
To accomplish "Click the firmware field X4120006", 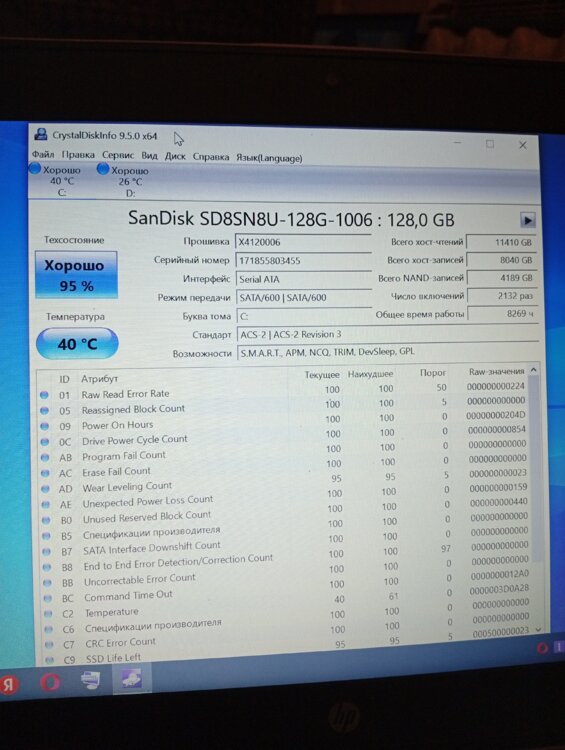I will pos(303,242).
